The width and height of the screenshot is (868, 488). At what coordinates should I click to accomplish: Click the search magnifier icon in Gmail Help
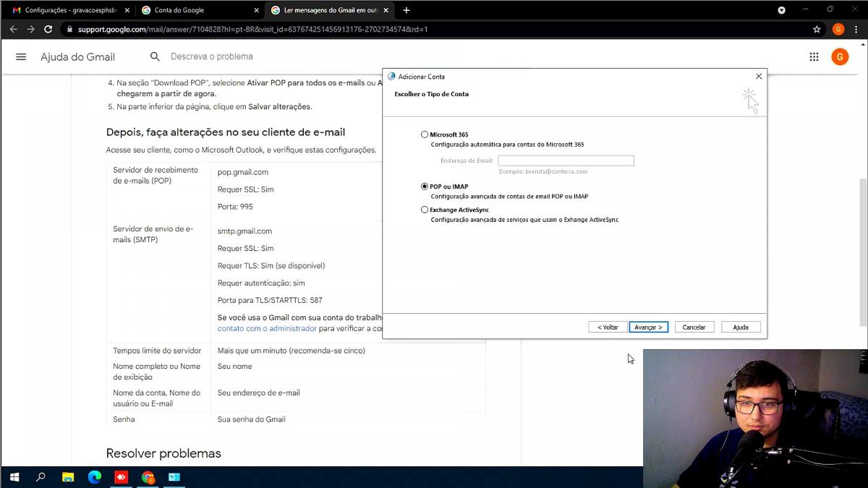click(x=155, y=56)
